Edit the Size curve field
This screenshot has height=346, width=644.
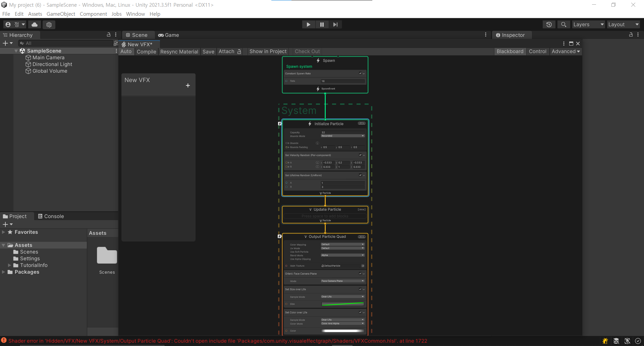(x=343, y=304)
